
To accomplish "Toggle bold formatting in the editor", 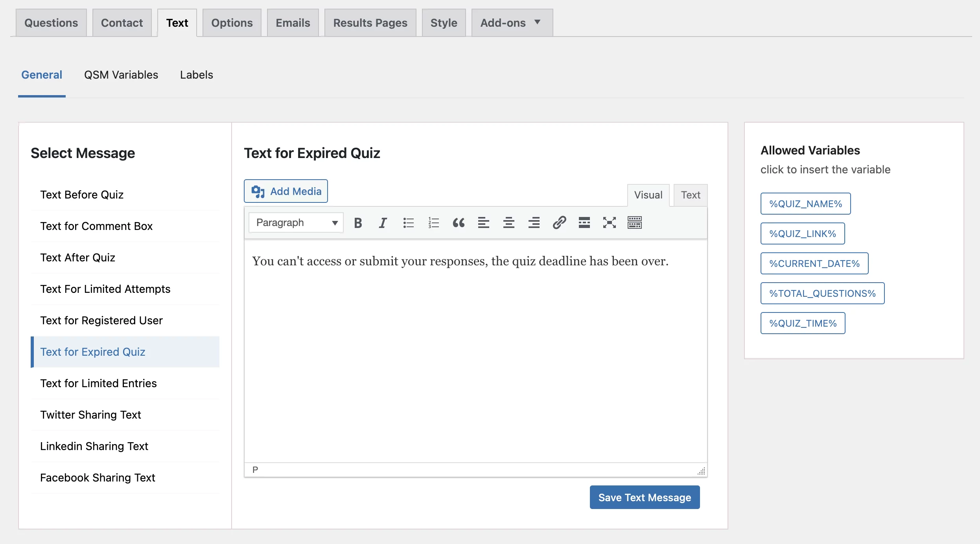I will [358, 223].
